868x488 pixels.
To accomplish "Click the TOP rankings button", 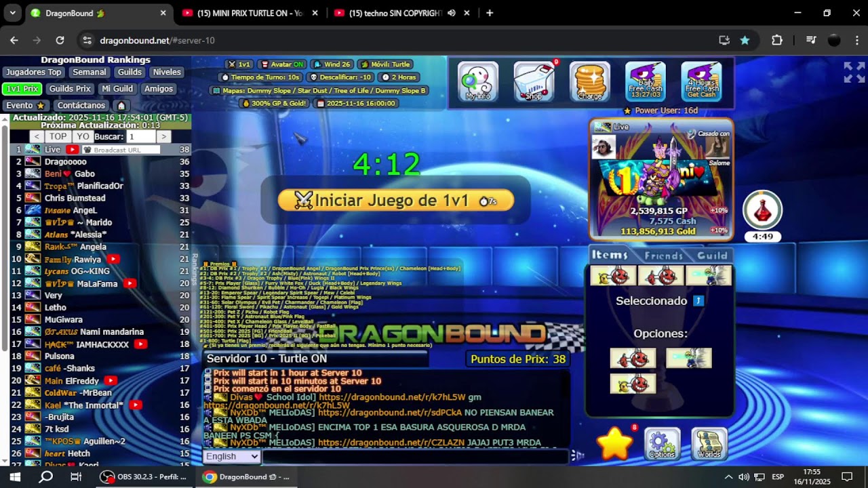I will [58, 137].
